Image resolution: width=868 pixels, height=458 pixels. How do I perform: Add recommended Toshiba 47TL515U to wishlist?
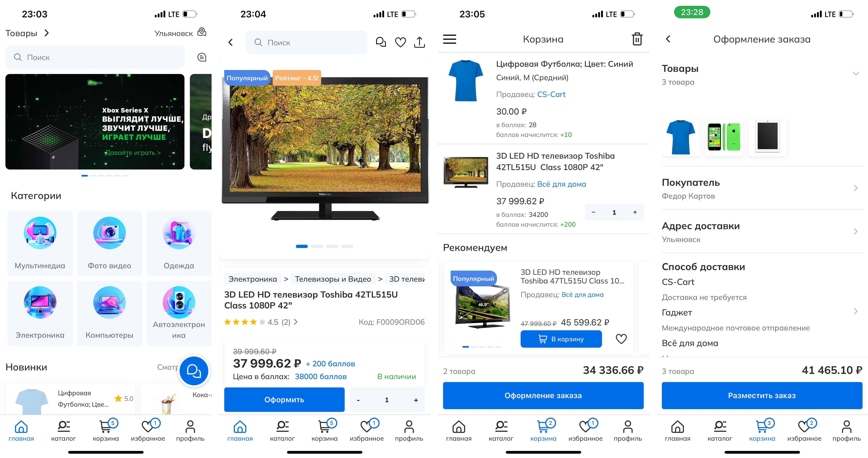click(x=621, y=339)
